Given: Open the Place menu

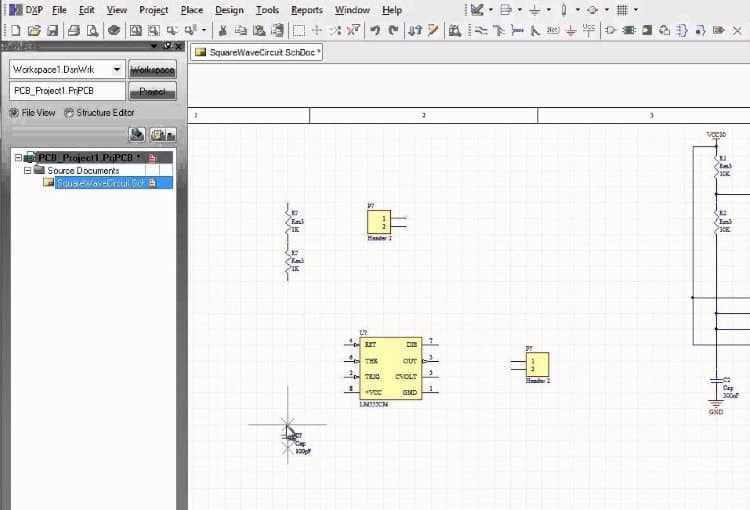Looking at the screenshot, I should pos(191,10).
